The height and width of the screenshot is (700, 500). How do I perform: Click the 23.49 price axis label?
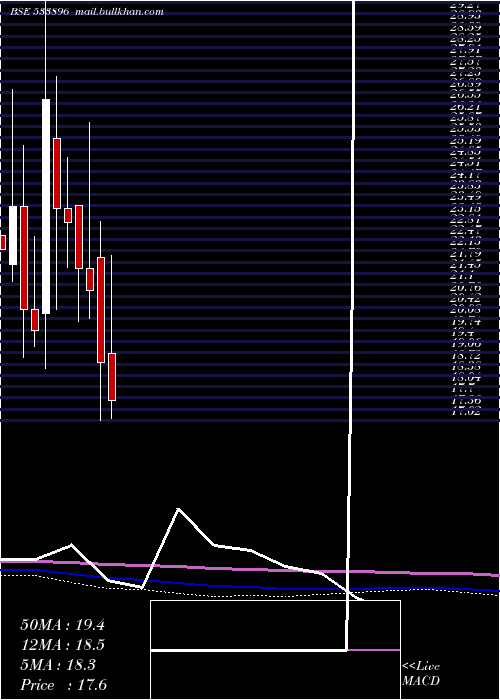pos(466,197)
